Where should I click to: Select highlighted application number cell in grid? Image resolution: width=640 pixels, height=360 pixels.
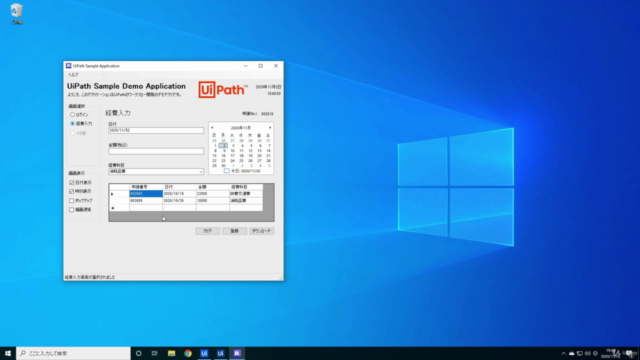tap(146, 194)
